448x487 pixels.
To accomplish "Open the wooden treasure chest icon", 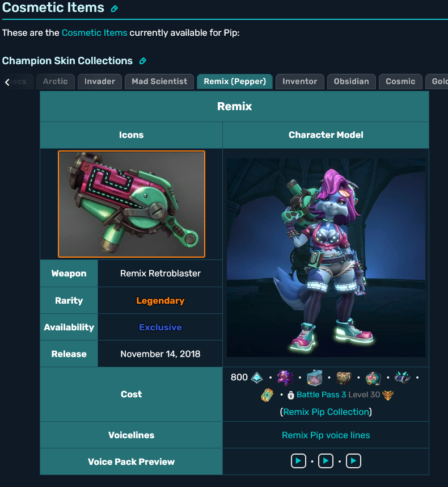I will click(344, 377).
